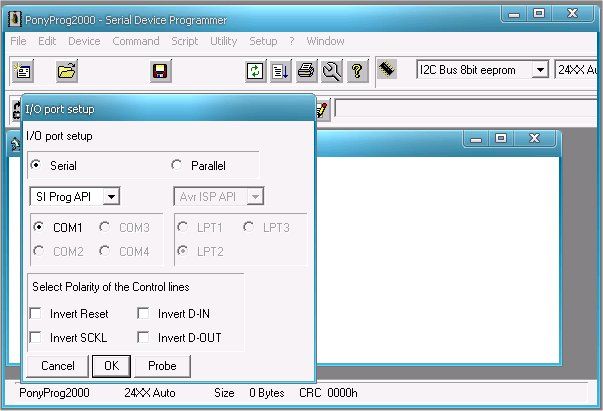Enable the Invert D-IN checkbox
Image resolution: width=603 pixels, height=411 pixels.
click(x=143, y=313)
